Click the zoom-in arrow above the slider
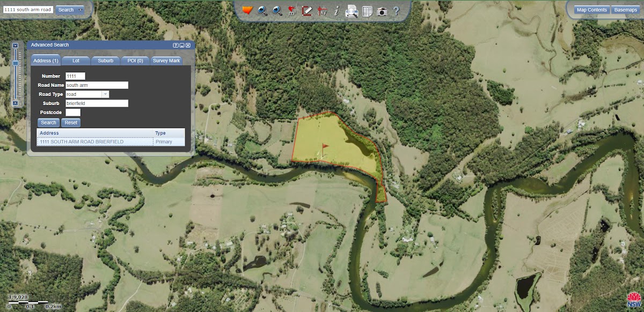Image resolution: width=644 pixels, height=312 pixels. click(15, 46)
